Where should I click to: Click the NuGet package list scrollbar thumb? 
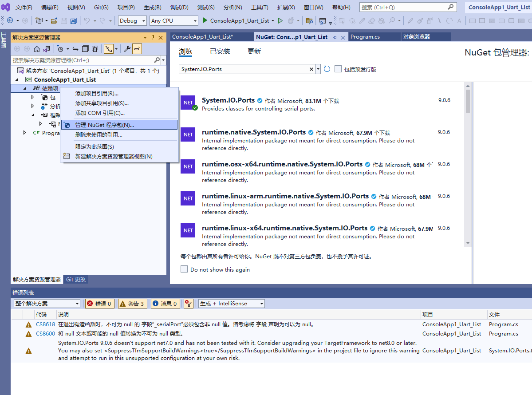click(x=468, y=101)
